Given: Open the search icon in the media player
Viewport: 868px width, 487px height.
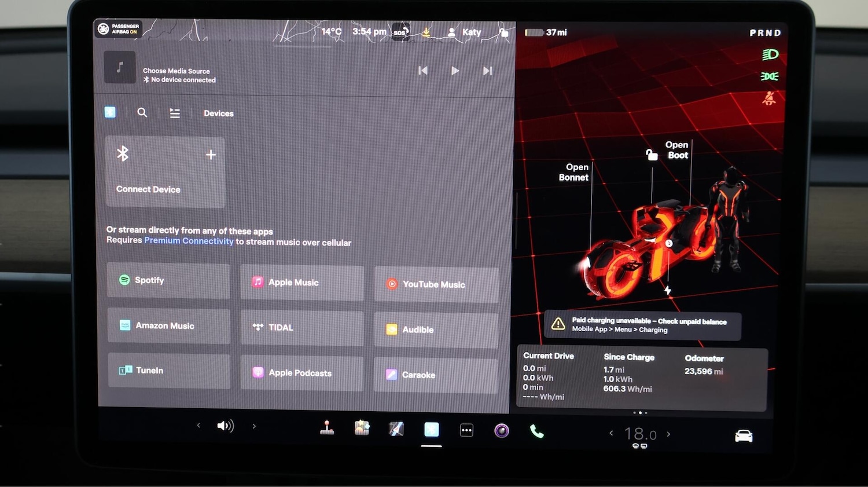Looking at the screenshot, I should coord(142,112).
